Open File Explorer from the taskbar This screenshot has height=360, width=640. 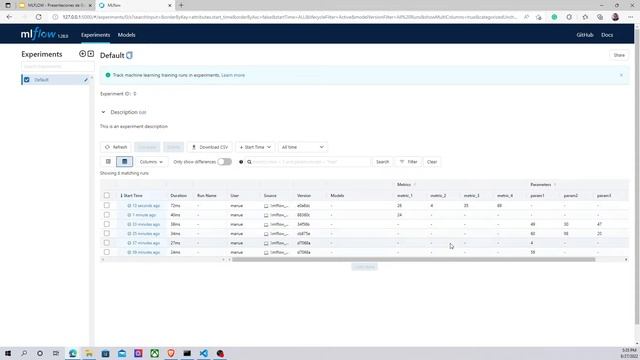coord(89,353)
